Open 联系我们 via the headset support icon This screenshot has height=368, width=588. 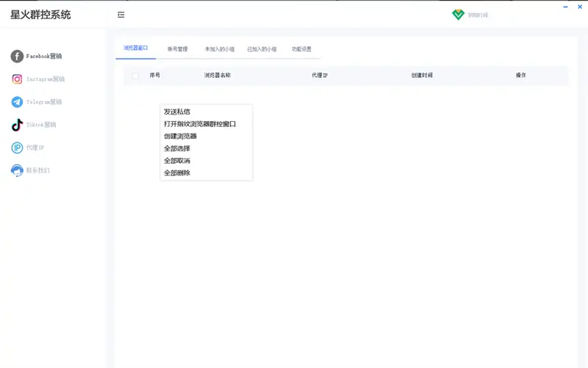tap(17, 170)
